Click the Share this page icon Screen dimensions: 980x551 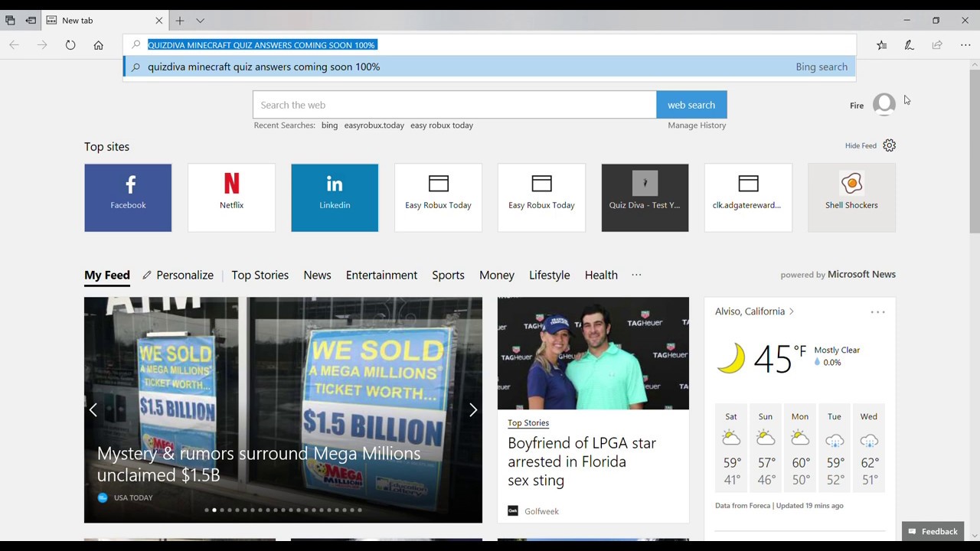937,45
